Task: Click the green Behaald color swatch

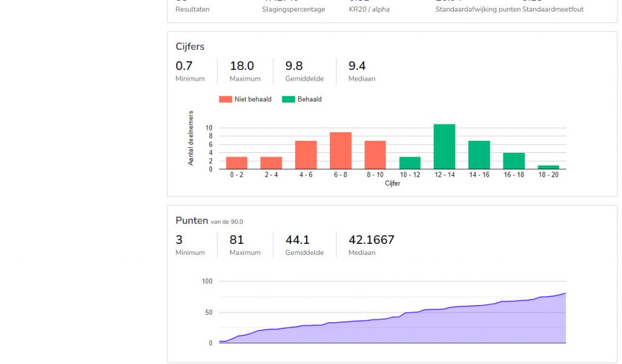Action: pyautogui.click(x=289, y=99)
